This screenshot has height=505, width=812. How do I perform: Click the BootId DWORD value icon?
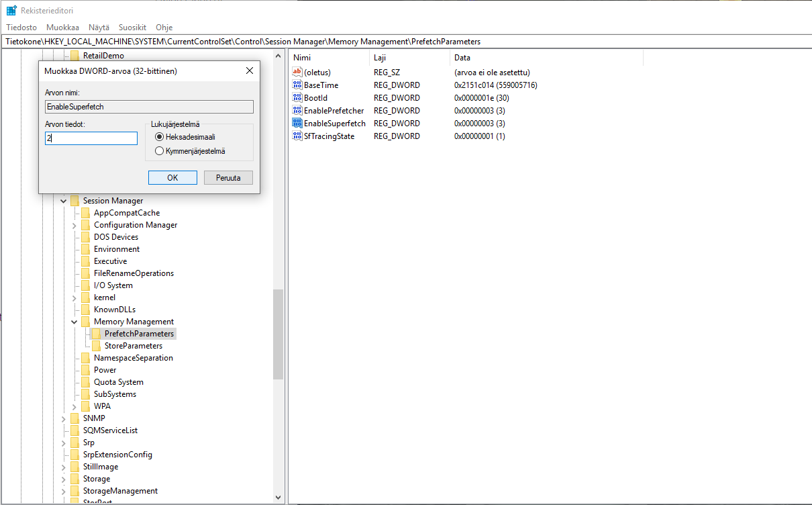point(298,98)
